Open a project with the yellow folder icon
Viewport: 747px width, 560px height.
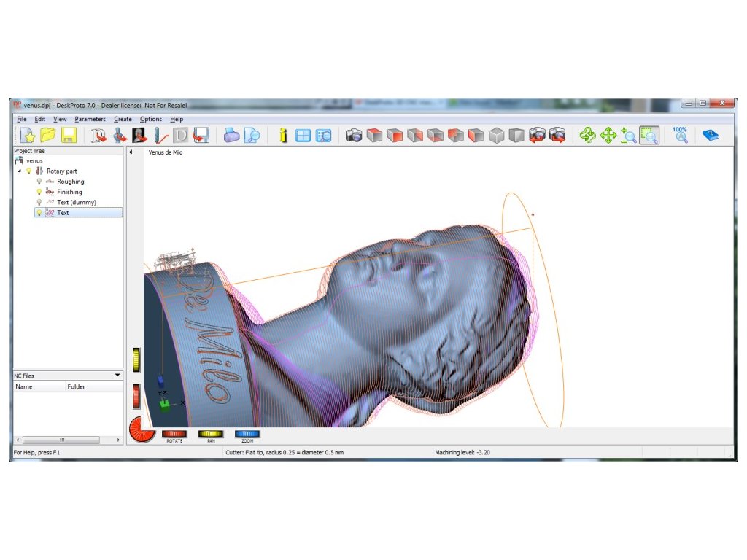click(47, 136)
